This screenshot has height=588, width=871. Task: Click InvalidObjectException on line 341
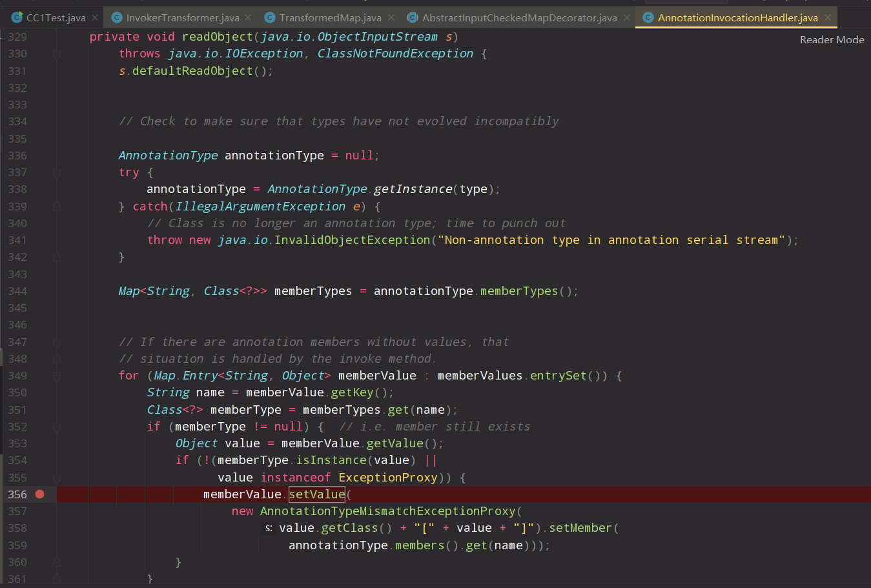click(x=353, y=240)
